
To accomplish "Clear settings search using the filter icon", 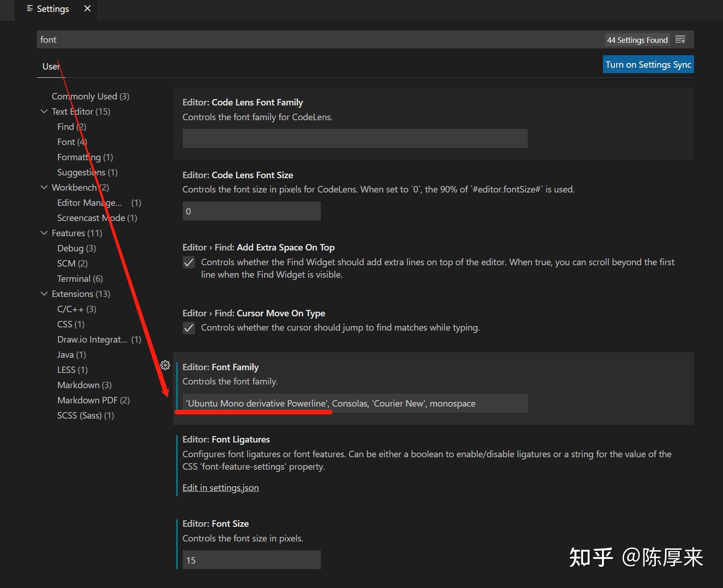I will (x=680, y=40).
